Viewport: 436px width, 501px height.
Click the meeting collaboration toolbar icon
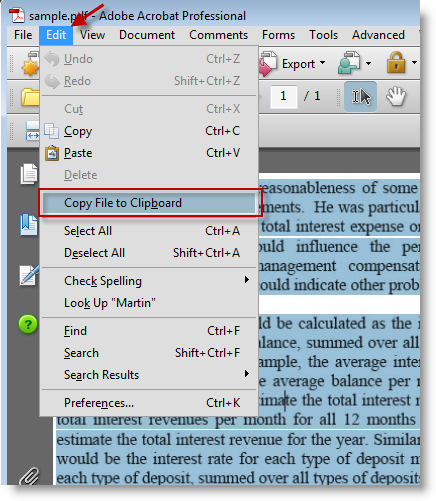(349, 63)
